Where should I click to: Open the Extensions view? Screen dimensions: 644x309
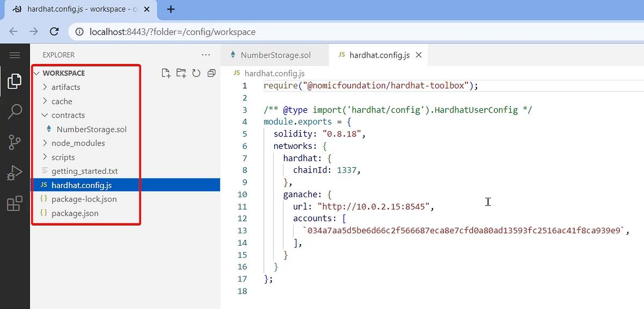(x=14, y=204)
